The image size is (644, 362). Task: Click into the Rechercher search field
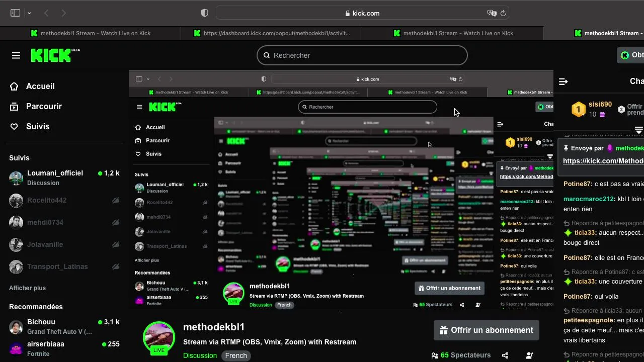coord(362,55)
